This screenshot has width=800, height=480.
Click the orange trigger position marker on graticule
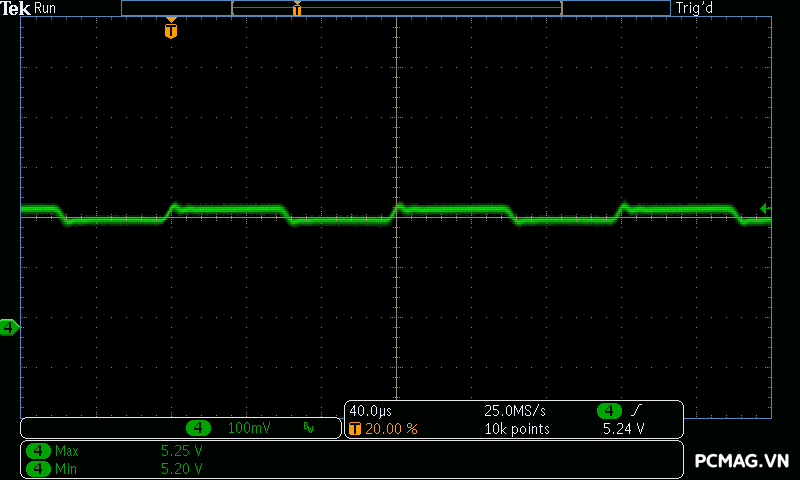[x=171, y=30]
